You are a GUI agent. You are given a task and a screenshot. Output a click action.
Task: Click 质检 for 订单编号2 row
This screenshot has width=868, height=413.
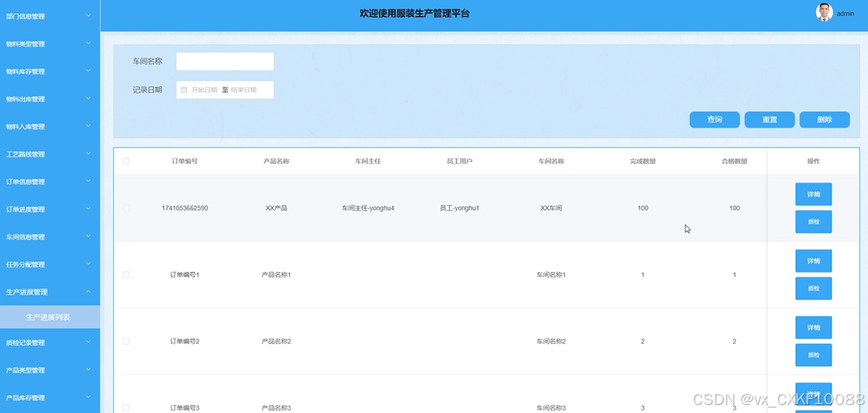[813, 355]
